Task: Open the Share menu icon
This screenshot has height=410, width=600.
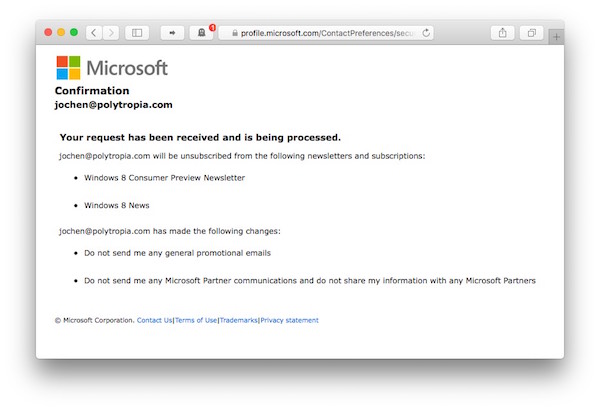Action: tap(502, 33)
